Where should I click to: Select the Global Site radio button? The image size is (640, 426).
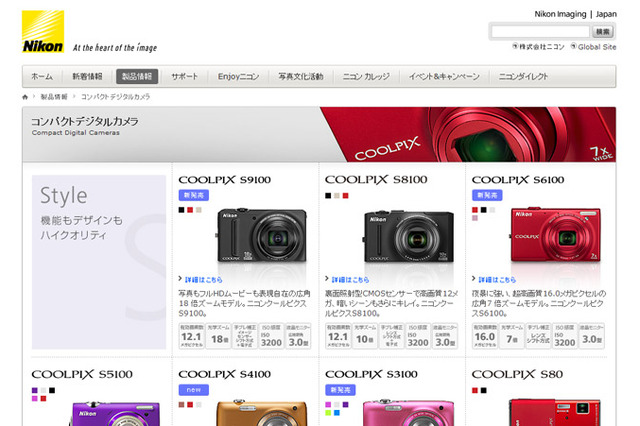coord(572,46)
